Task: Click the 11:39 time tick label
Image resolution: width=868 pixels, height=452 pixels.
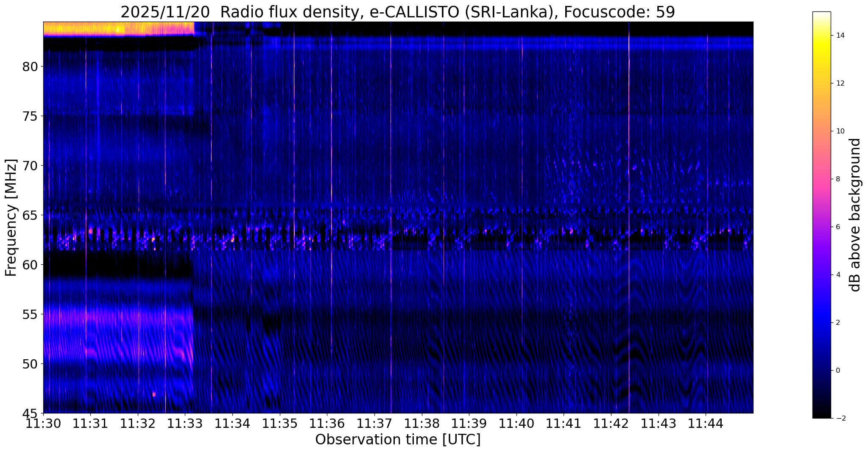Action: [469, 423]
